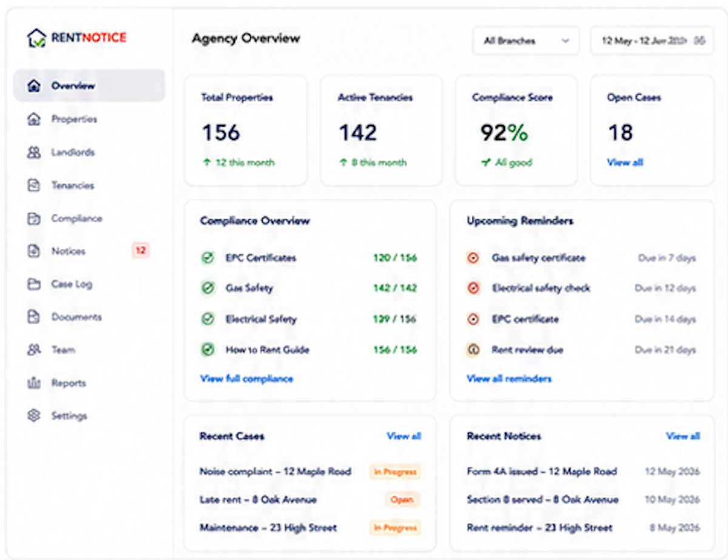Open the Rent reminder – 23 High Street notice
The width and height of the screenshot is (728, 560).
point(539,528)
